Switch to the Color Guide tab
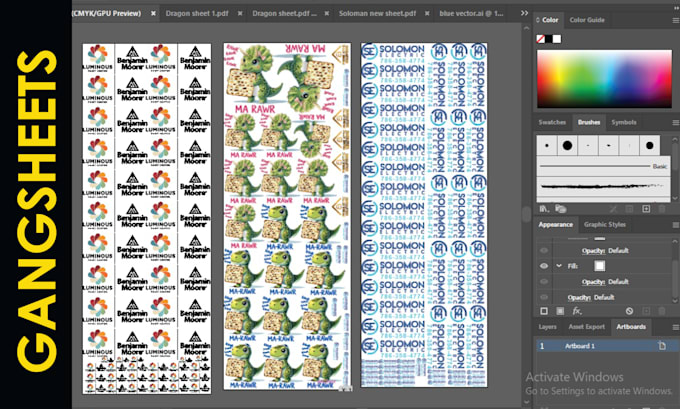 click(x=587, y=20)
